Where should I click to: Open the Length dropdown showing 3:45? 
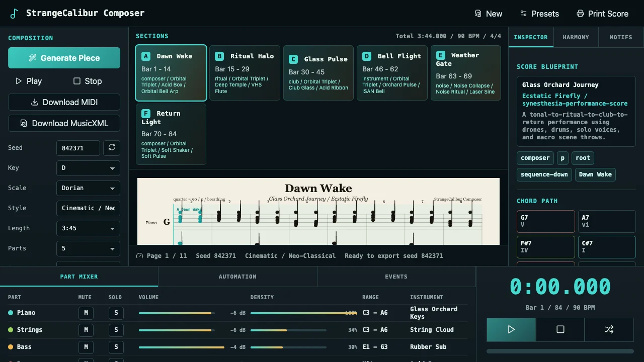88,228
